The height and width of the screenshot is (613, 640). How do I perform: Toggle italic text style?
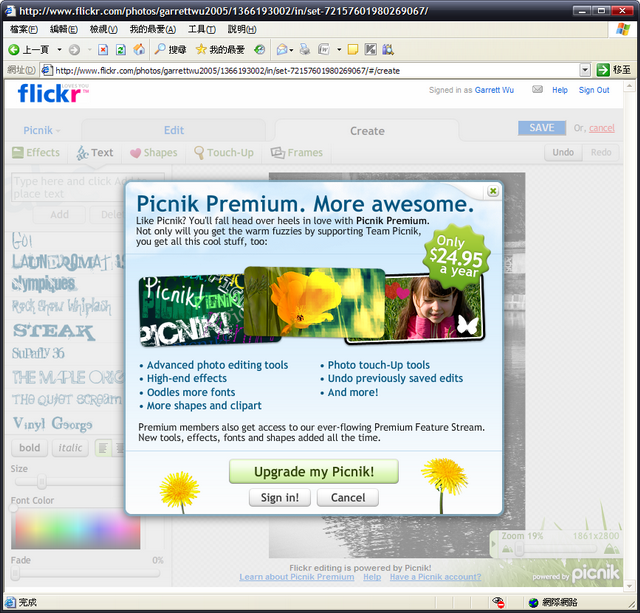[70, 448]
